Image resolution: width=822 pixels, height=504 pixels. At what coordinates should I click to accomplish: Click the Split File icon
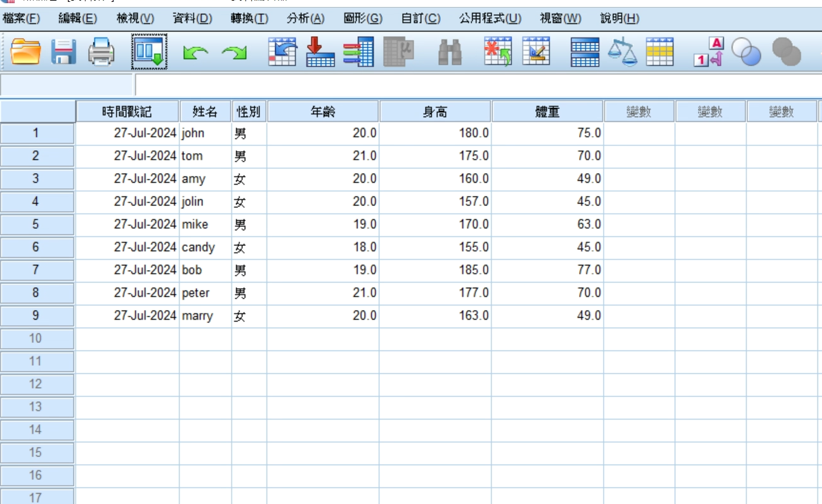(584, 52)
